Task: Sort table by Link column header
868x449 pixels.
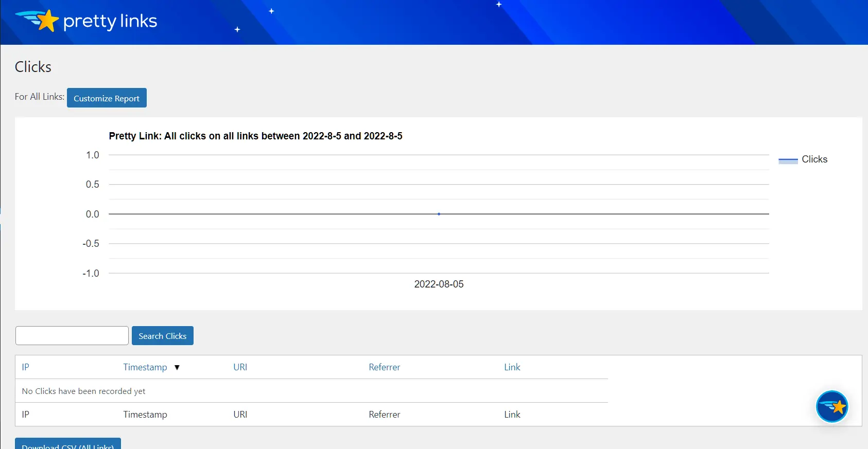Action: tap(512, 367)
